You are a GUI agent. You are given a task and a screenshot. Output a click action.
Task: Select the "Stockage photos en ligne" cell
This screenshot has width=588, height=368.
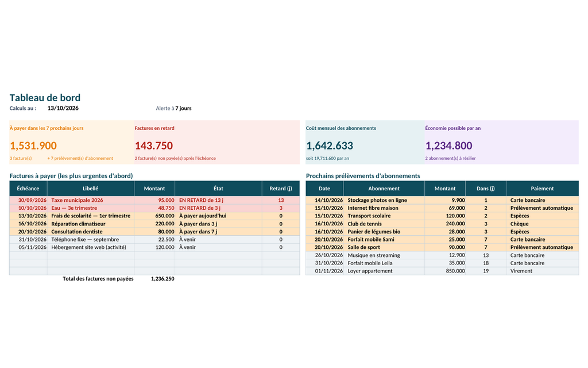point(384,200)
